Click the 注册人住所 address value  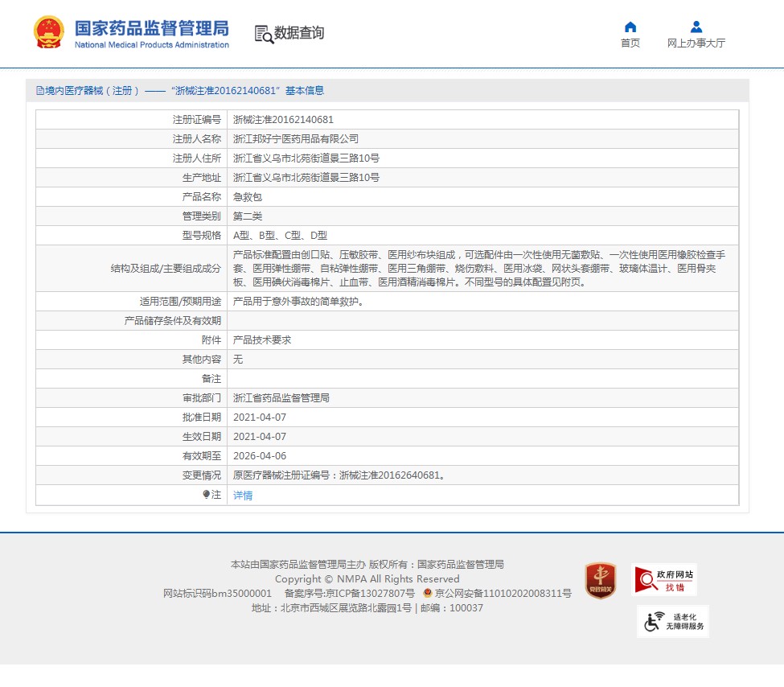(x=306, y=158)
